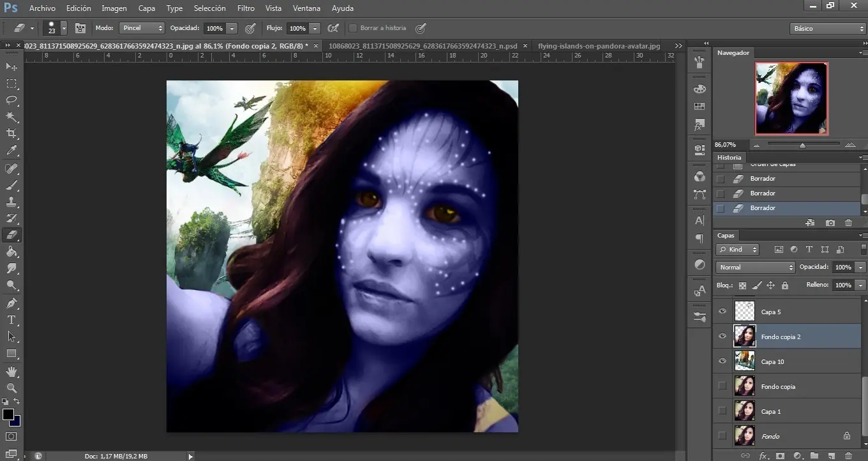Select the Capas panel tab
Image resolution: width=868 pixels, height=461 pixels.
pos(726,235)
